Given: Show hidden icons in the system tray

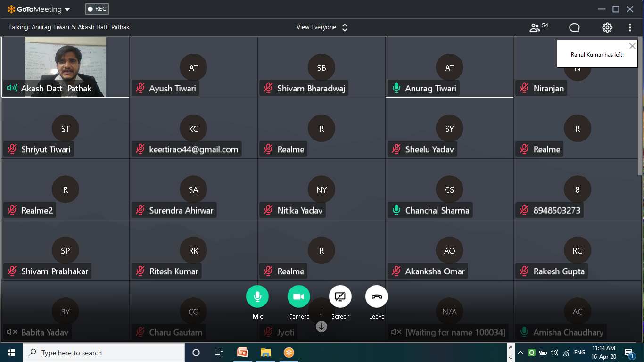Looking at the screenshot, I should pyautogui.click(x=520, y=353).
